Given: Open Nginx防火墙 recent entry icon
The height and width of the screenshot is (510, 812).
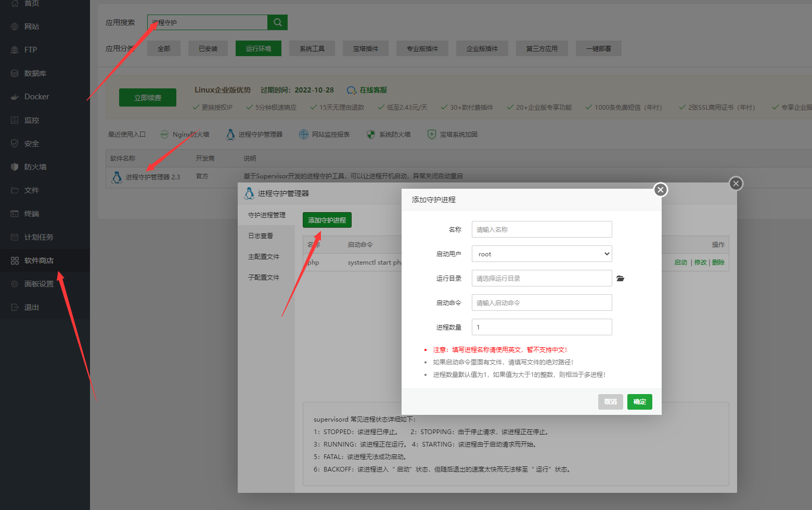Looking at the screenshot, I should coord(164,135).
